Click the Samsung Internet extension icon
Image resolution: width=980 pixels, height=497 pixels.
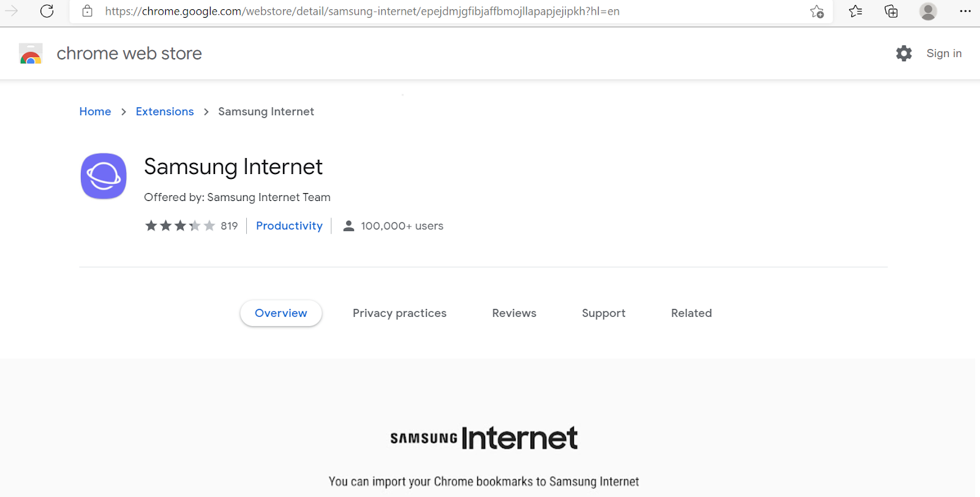click(104, 176)
